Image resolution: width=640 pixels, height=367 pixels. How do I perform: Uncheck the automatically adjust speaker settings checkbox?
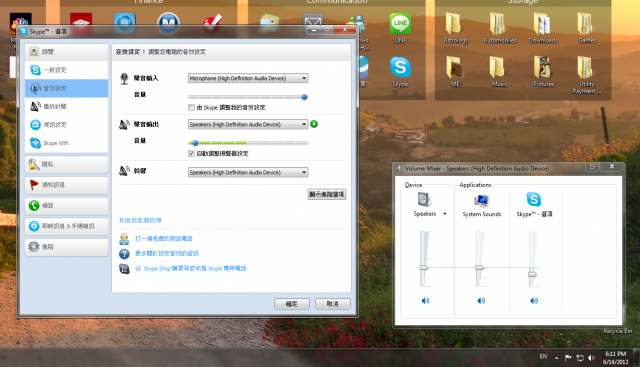tap(191, 153)
